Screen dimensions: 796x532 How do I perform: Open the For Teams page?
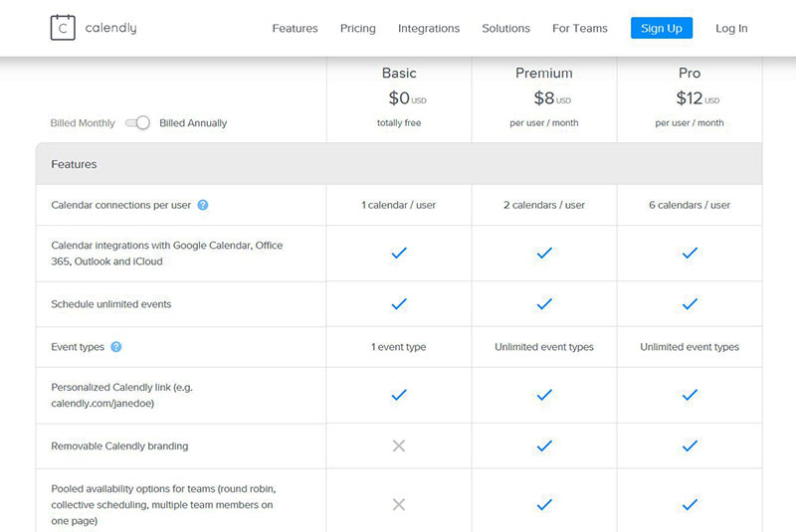580,29
